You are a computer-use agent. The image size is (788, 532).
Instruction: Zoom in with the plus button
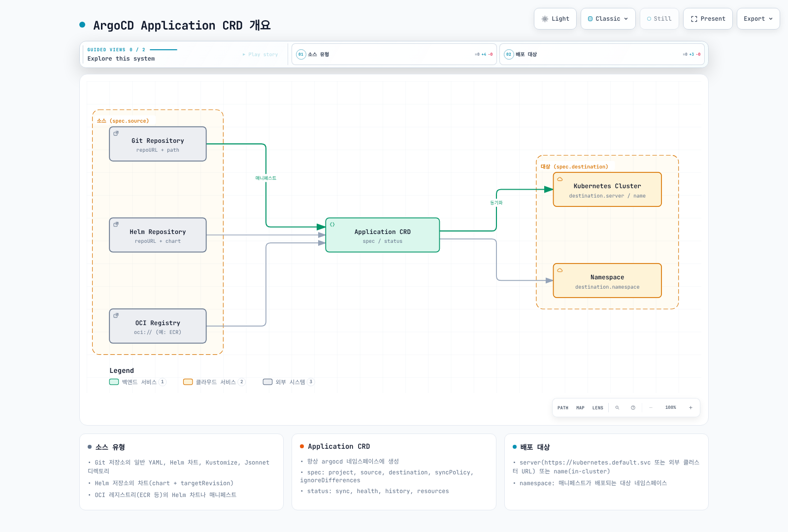tap(690, 408)
